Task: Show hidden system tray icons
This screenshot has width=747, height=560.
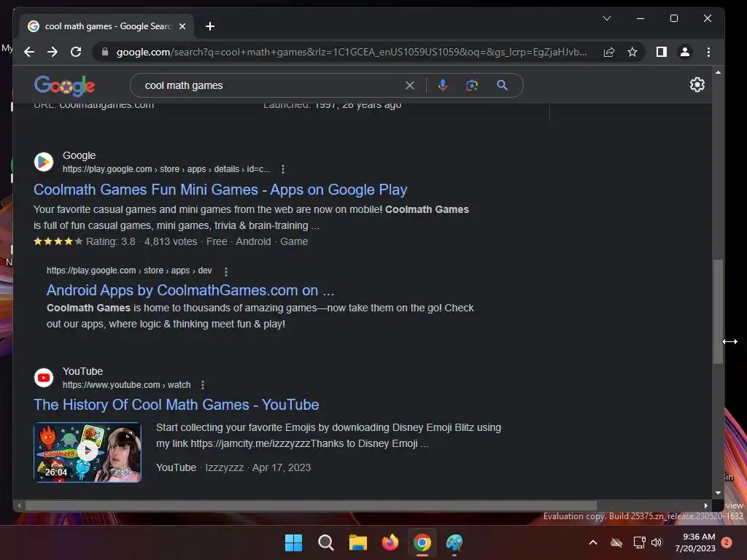Action: click(593, 542)
